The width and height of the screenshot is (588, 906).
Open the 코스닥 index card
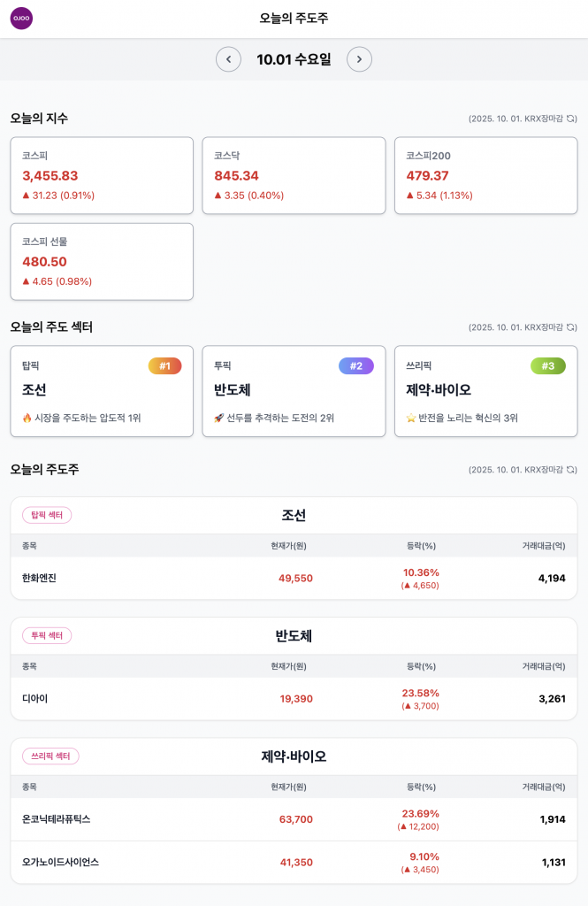tap(294, 175)
